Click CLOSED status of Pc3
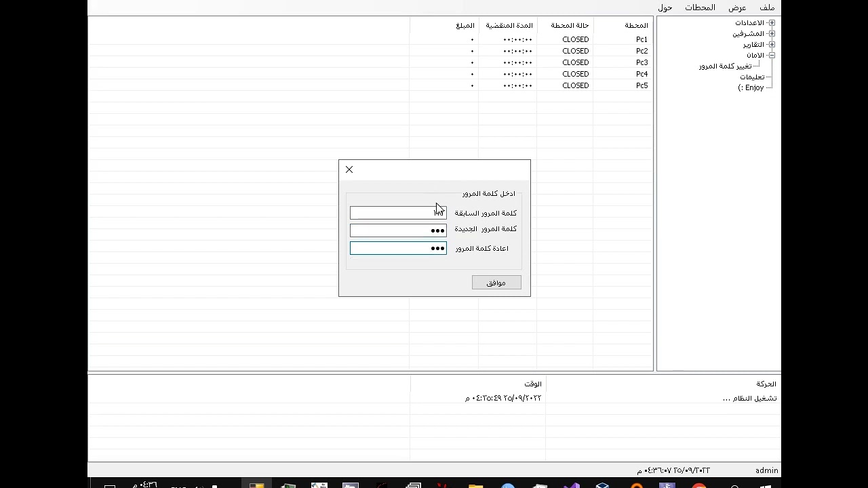 pos(575,62)
